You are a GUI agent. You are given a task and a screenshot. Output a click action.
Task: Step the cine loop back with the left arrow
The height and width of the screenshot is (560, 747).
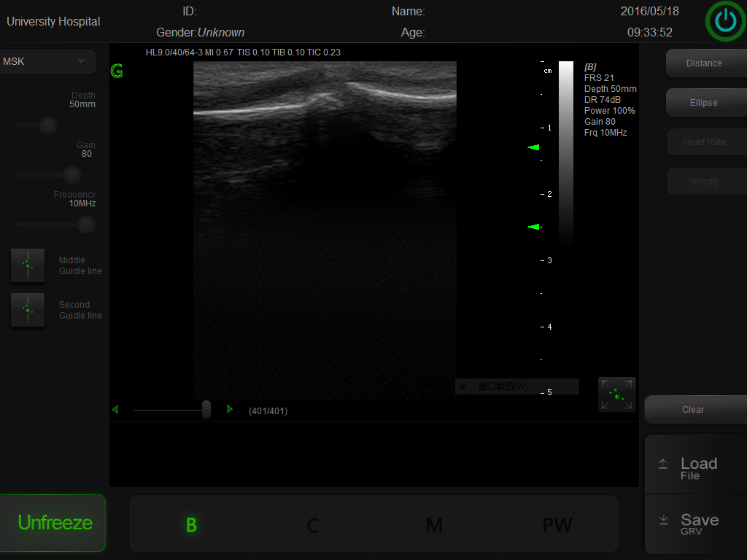point(115,410)
